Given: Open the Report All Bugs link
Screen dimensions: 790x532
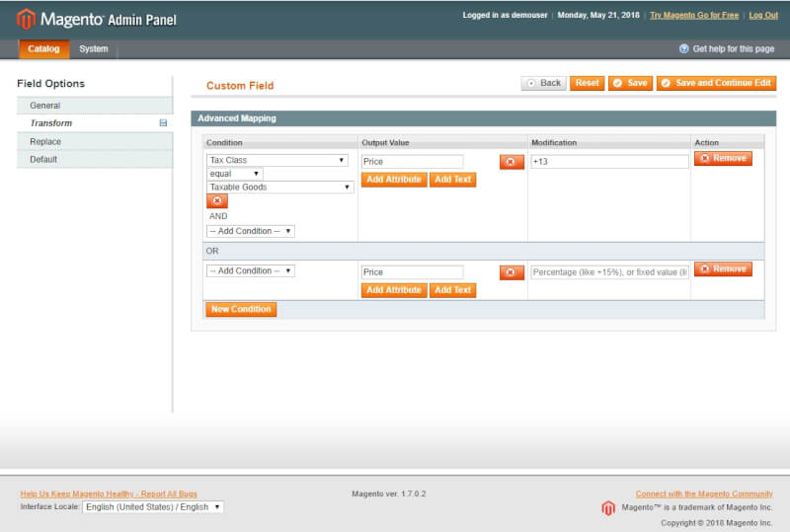Looking at the screenshot, I should pos(109,494).
